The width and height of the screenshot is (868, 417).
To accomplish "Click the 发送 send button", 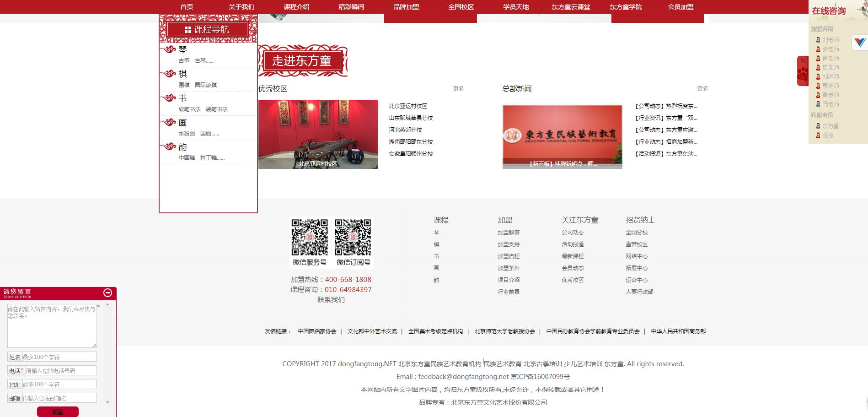I will coord(59,412).
